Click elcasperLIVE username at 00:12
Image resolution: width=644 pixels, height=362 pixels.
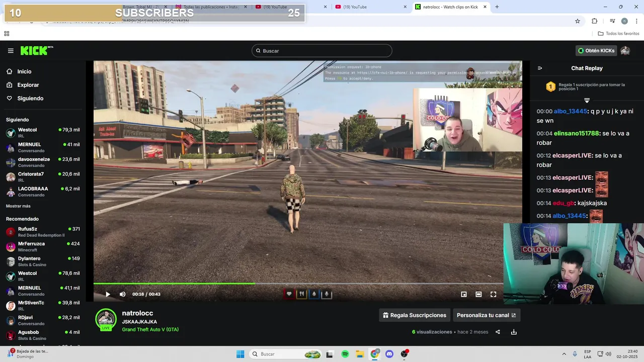[x=572, y=155]
